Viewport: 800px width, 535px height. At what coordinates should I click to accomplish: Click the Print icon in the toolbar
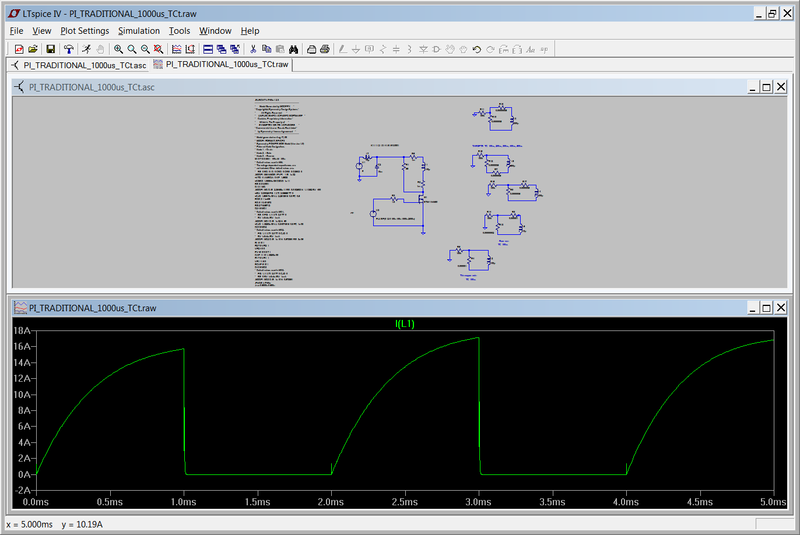pyautogui.click(x=312, y=48)
